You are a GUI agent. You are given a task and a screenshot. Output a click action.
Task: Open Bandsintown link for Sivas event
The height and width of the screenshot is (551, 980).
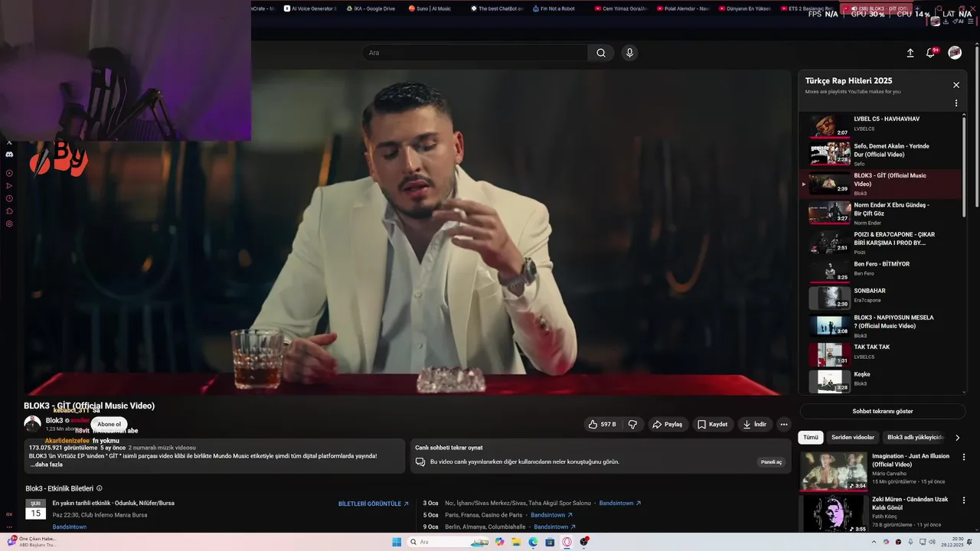click(619, 503)
